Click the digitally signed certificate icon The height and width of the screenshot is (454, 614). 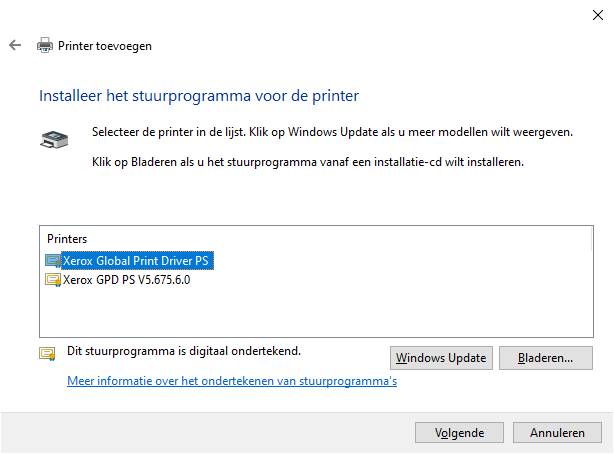[47, 353]
